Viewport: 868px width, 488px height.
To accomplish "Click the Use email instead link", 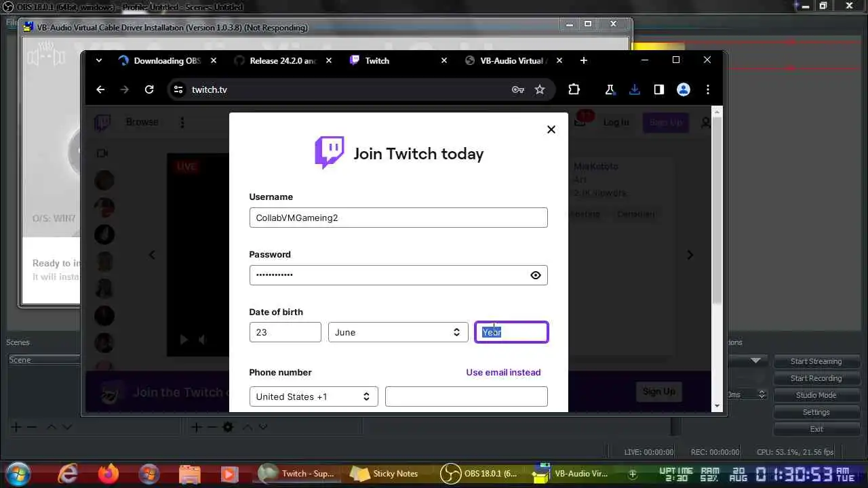I will click(503, 372).
